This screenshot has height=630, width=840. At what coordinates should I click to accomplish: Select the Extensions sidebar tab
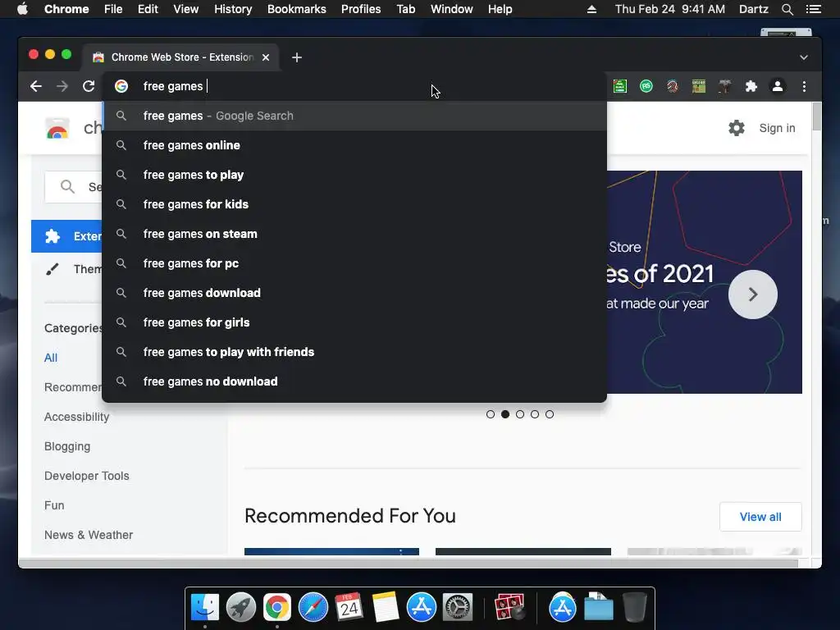66,236
